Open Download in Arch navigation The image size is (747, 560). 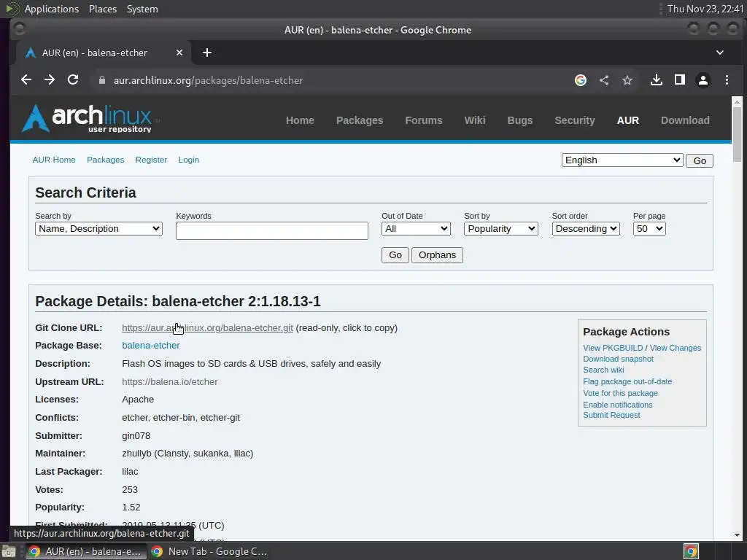click(685, 120)
